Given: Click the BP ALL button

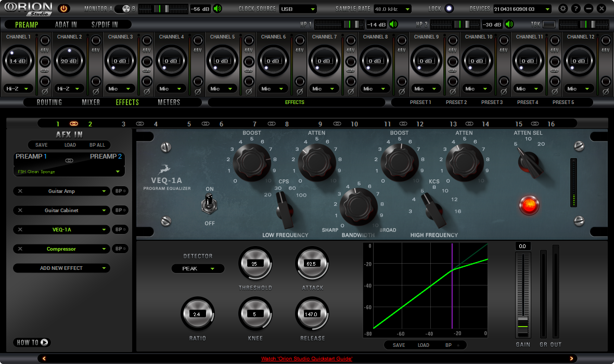Looking at the screenshot, I should (x=97, y=145).
